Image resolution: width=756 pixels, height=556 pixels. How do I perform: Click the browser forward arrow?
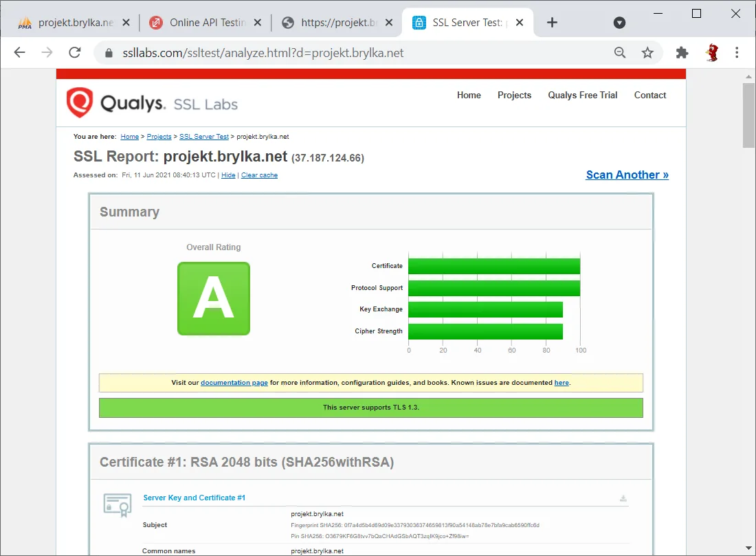pos(47,52)
